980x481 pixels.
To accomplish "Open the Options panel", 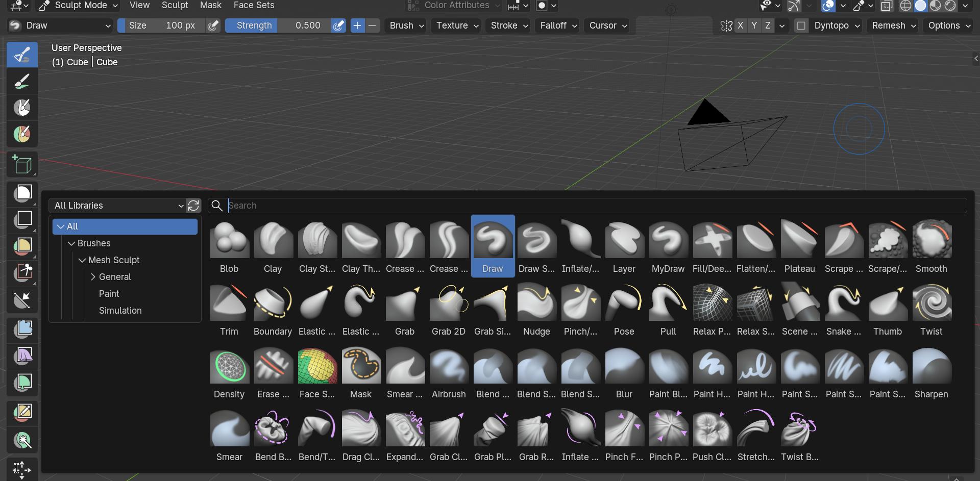I will [x=949, y=26].
